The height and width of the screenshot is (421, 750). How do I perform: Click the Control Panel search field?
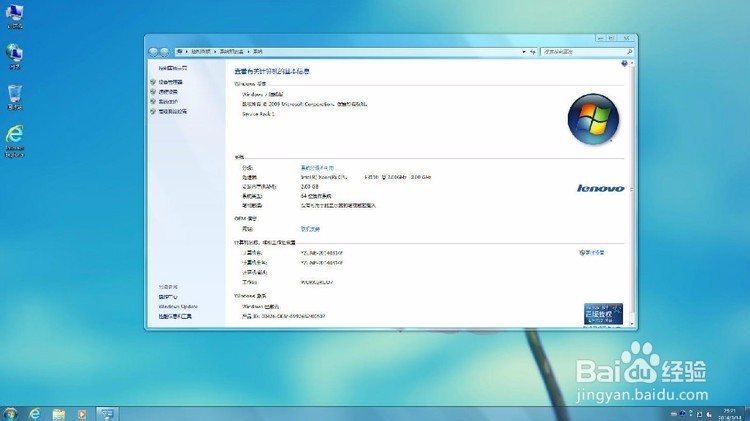click(x=587, y=52)
